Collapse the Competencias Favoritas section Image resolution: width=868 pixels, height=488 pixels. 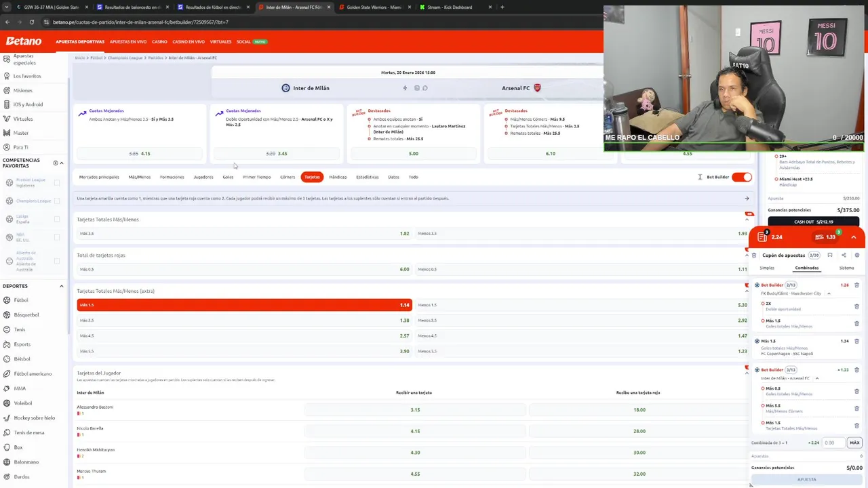click(62, 163)
